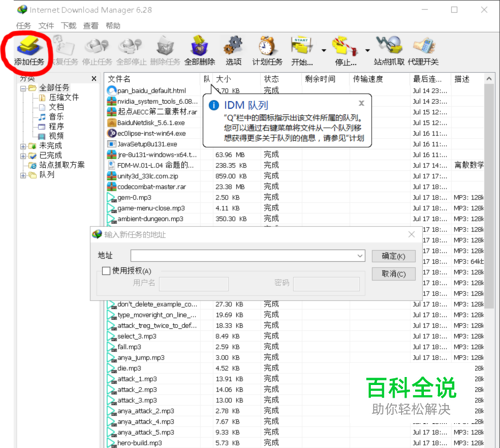This screenshot has height=448, width=500.
Task: Open dropdown arrow next to 开始 button
Action: tap(324, 50)
